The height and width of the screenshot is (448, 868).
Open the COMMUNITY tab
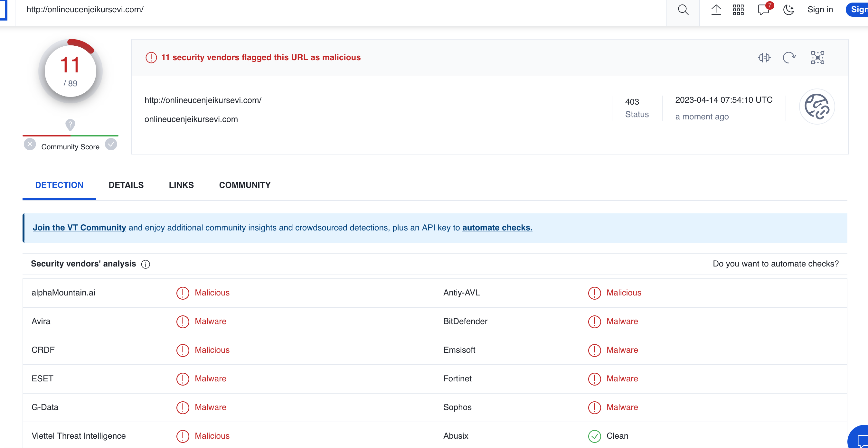(x=245, y=185)
